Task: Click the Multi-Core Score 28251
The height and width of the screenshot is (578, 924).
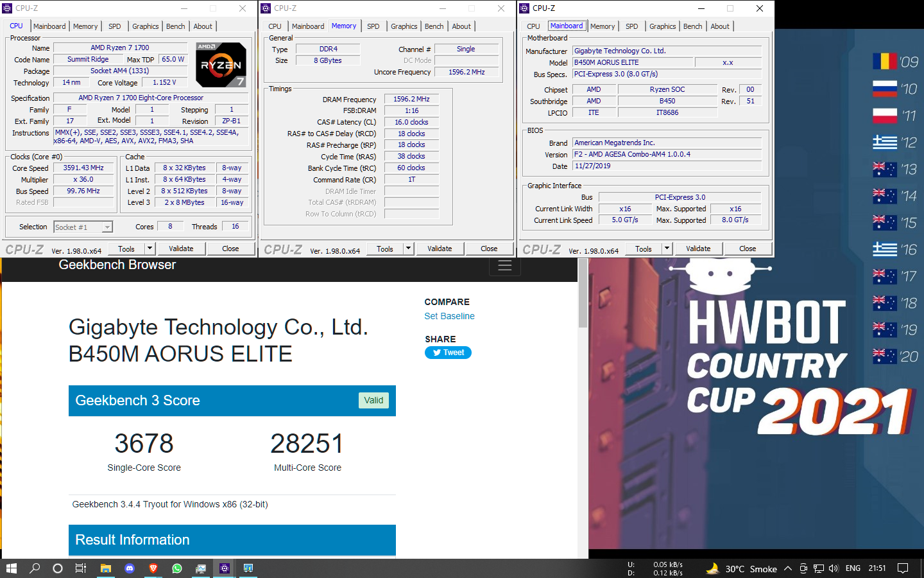Action: 307,443
